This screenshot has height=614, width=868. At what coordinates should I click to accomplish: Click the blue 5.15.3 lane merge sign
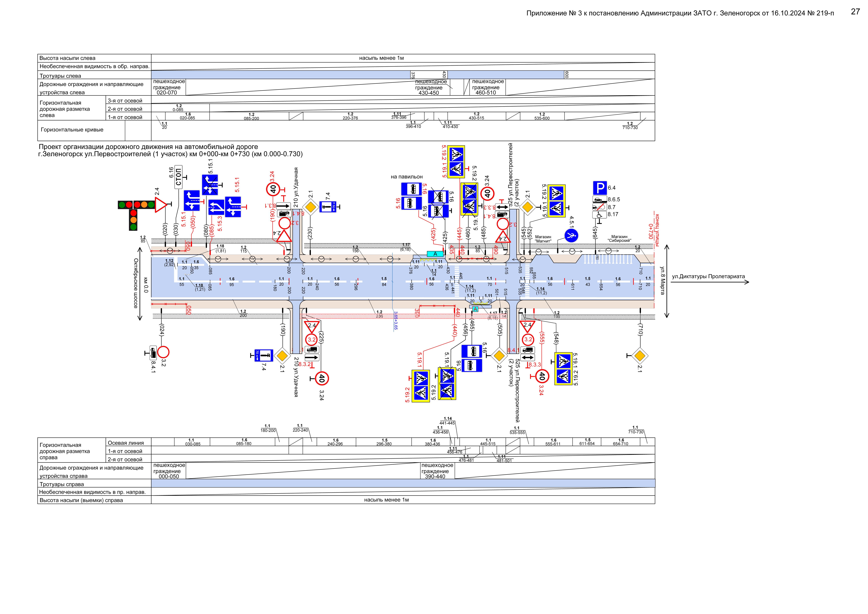pos(216,208)
